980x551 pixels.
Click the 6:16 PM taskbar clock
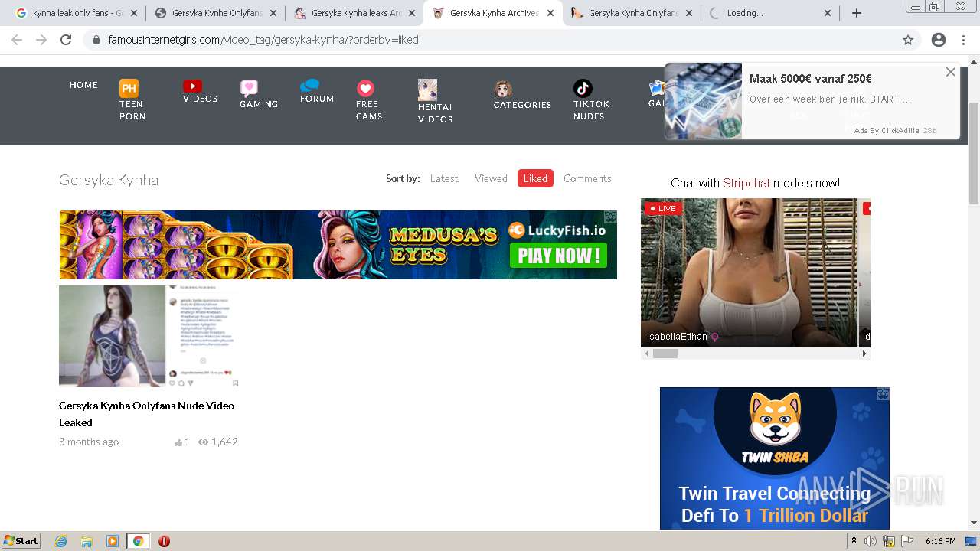940,541
